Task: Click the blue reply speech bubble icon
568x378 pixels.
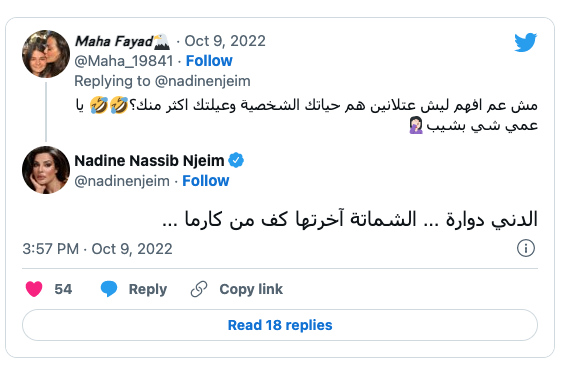Action: click(109, 289)
